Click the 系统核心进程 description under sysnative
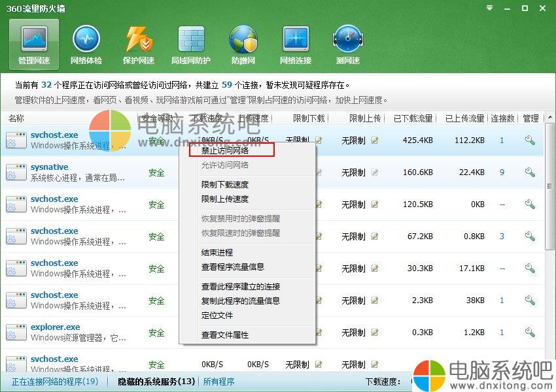The height and width of the screenshot is (392, 556). (78, 178)
